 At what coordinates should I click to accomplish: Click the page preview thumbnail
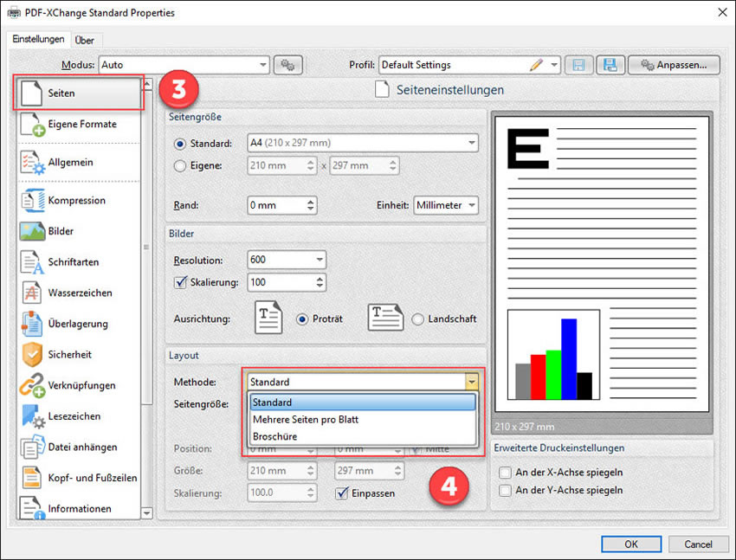tap(601, 265)
